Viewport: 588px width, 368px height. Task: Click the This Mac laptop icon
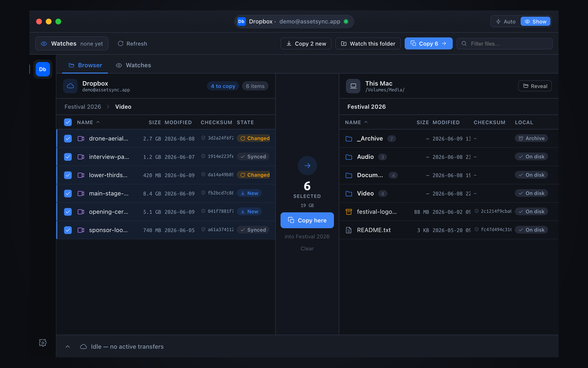click(x=353, y=86)
